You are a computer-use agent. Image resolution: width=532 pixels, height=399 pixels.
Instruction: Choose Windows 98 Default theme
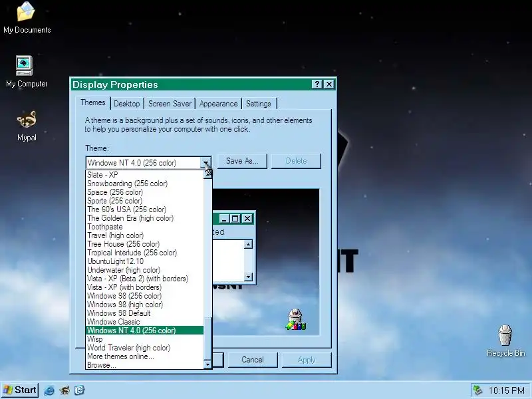click(144, 313)
